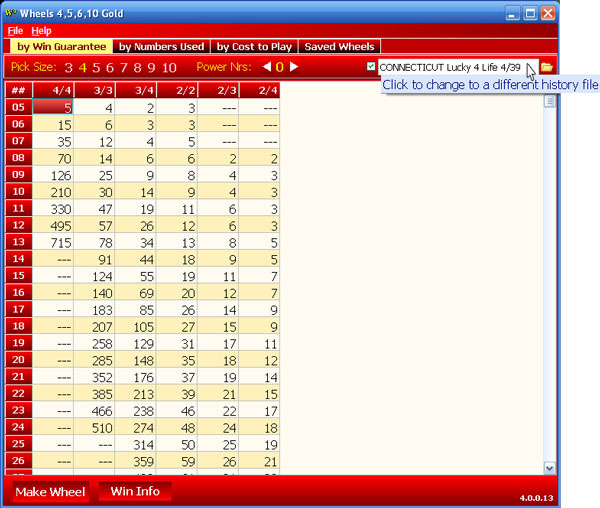Select cell 124 in row 15
This screenshot has height=508, width=600.
95,276
